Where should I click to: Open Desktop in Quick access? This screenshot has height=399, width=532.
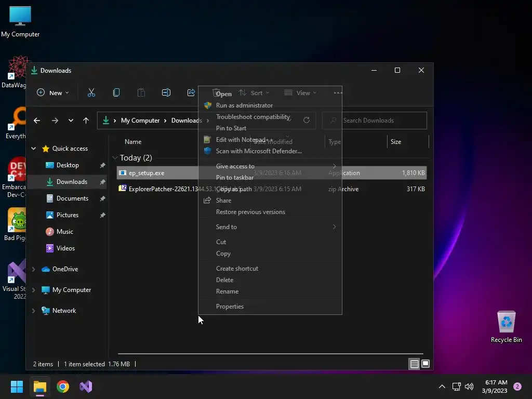[67, 165]
